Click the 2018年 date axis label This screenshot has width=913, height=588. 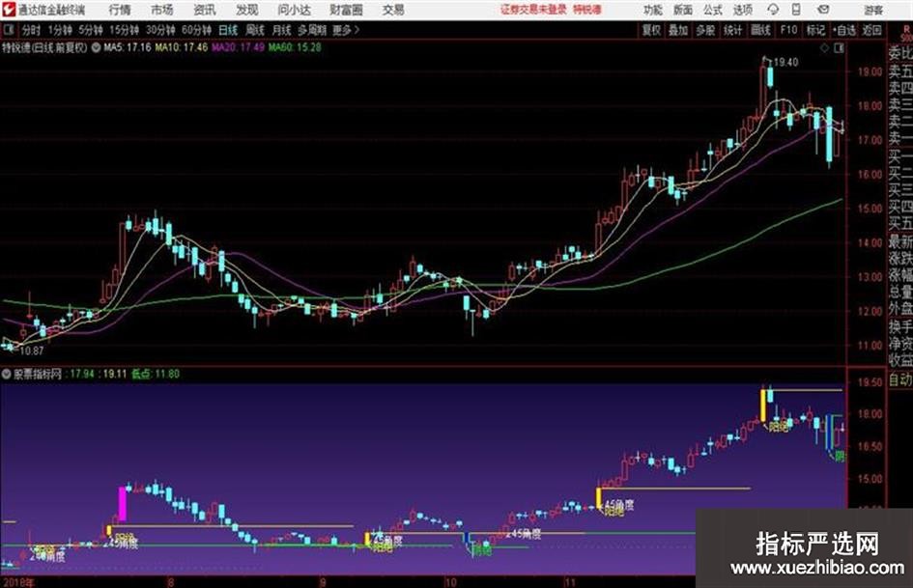(x=18, y=582)
